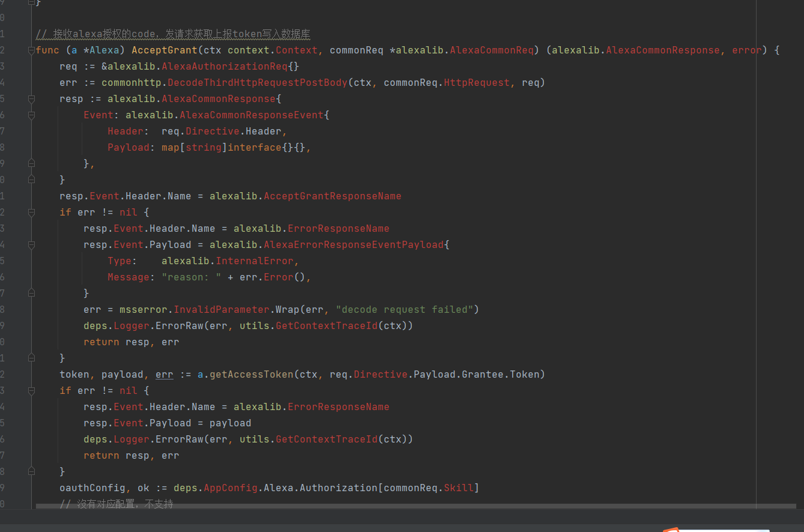Click 'map[string]interface{}{}' Payload value
This screenshot has width=804, height=532.
234,148
